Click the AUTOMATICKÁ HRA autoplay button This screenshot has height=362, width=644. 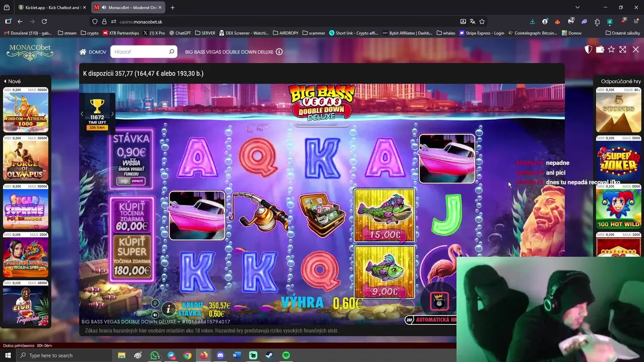click(431, 320)
